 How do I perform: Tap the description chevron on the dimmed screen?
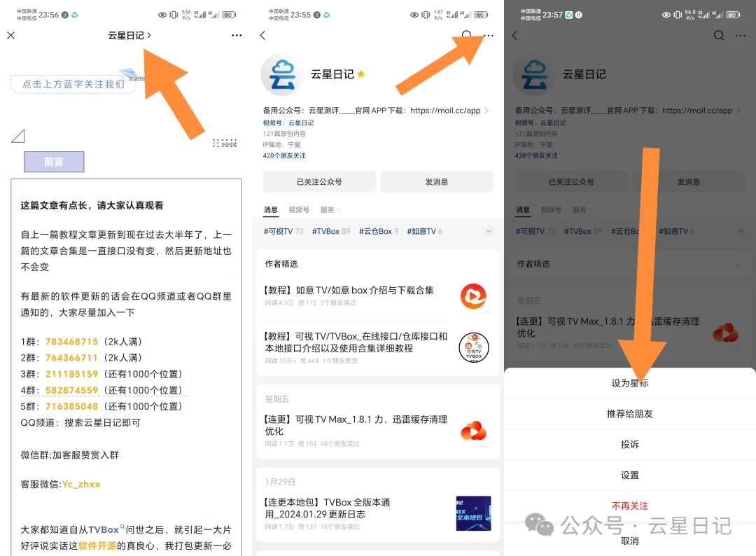pos(738,111)
